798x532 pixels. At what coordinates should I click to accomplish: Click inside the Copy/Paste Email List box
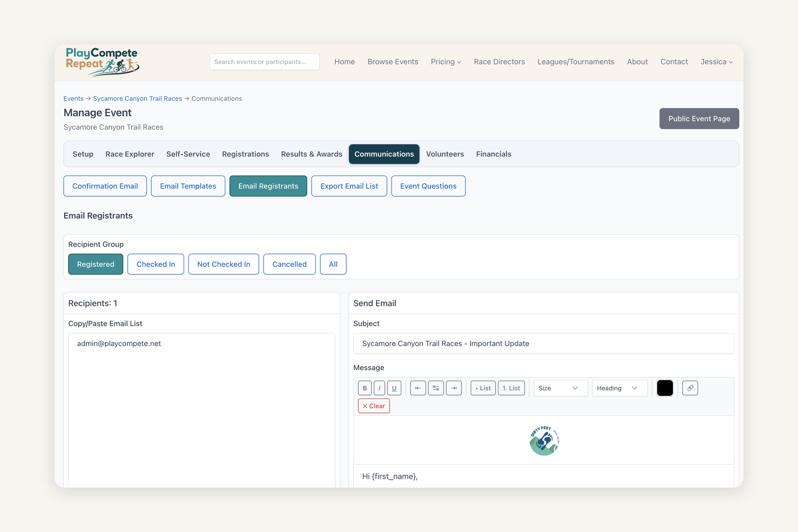click(202, 410)
